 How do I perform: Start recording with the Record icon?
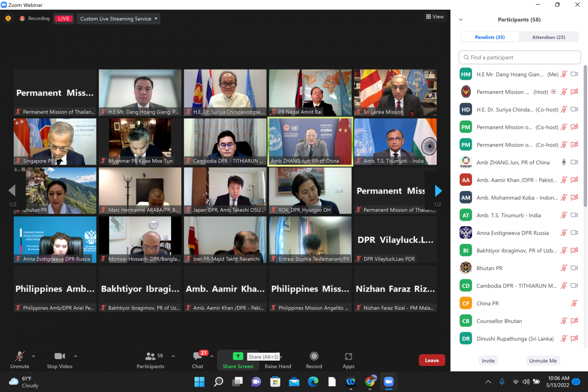pos(314,357)
